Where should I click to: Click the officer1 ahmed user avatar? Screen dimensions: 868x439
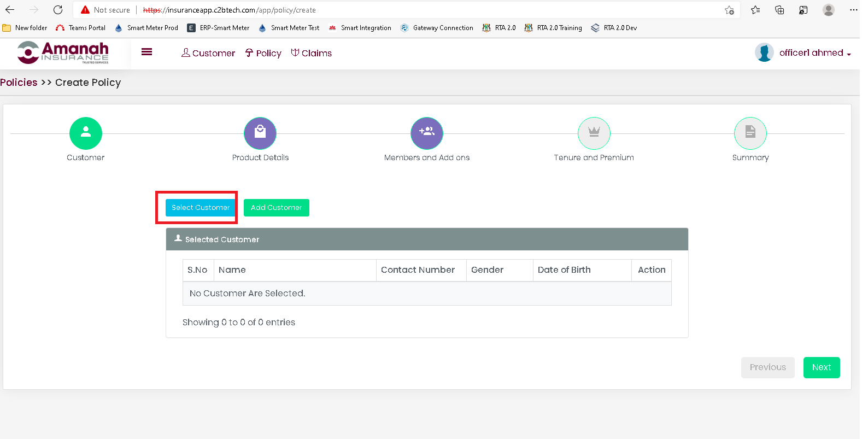pyautogui.click(x=764, y=52)
